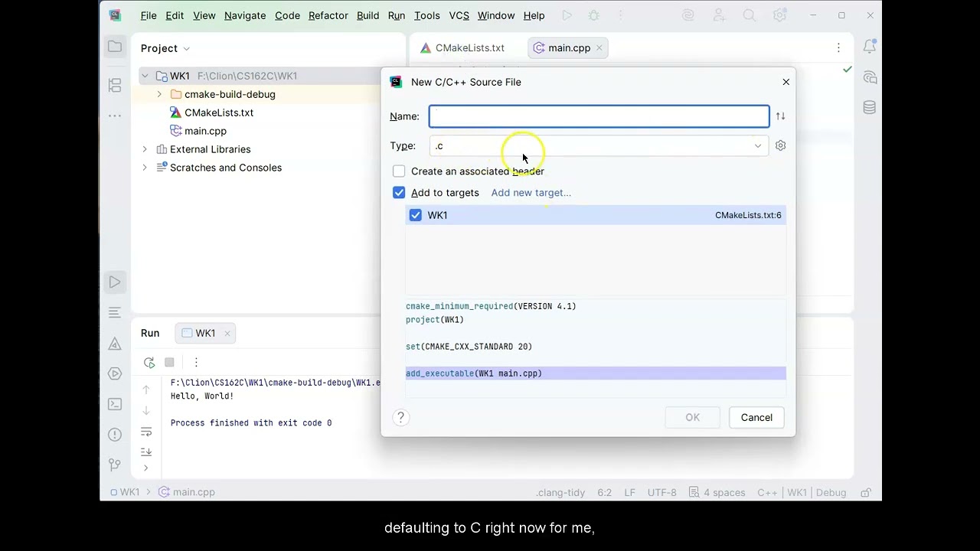This screenshot has height=551, width=980.
Task: Expand Scratches and Consoles node
Action: pos(145,168)
